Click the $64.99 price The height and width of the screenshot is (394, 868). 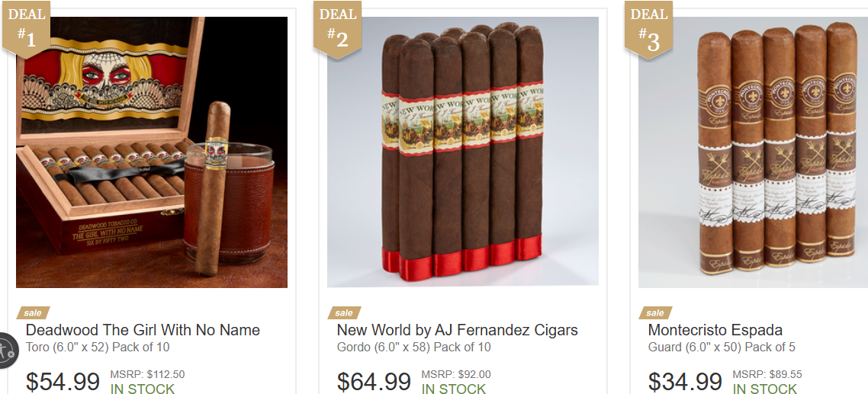point(375,382)
